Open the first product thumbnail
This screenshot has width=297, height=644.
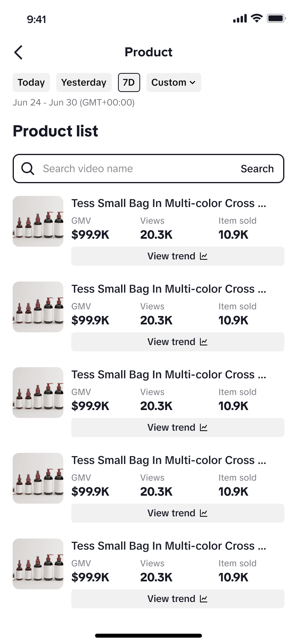tap(38, 221)
